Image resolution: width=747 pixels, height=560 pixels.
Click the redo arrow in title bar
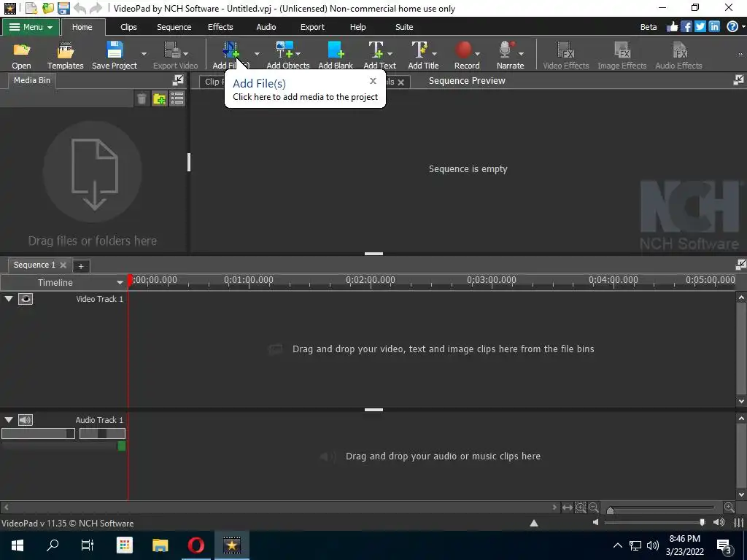pyautogui.click(x=96, y=8)
